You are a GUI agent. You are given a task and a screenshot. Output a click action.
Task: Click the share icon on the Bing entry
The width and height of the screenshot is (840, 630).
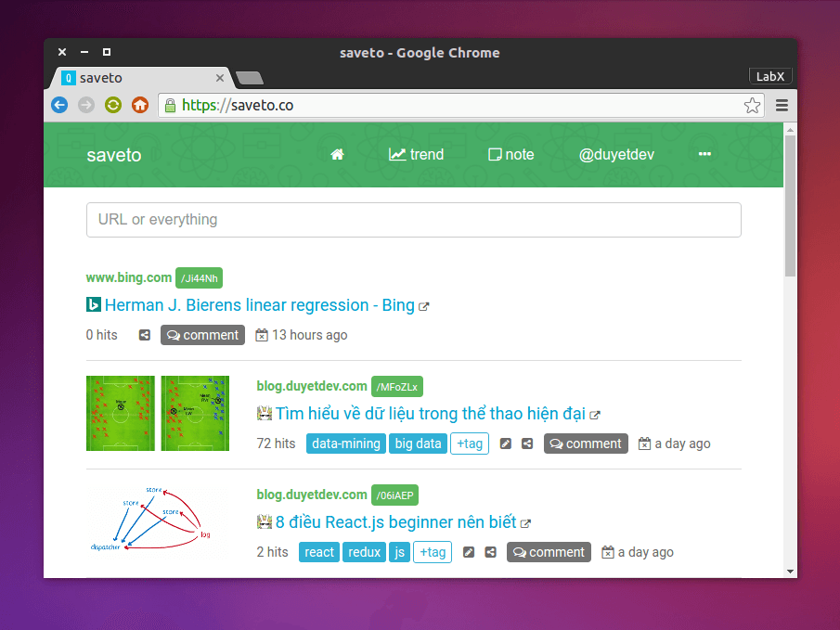pos(145,335)
